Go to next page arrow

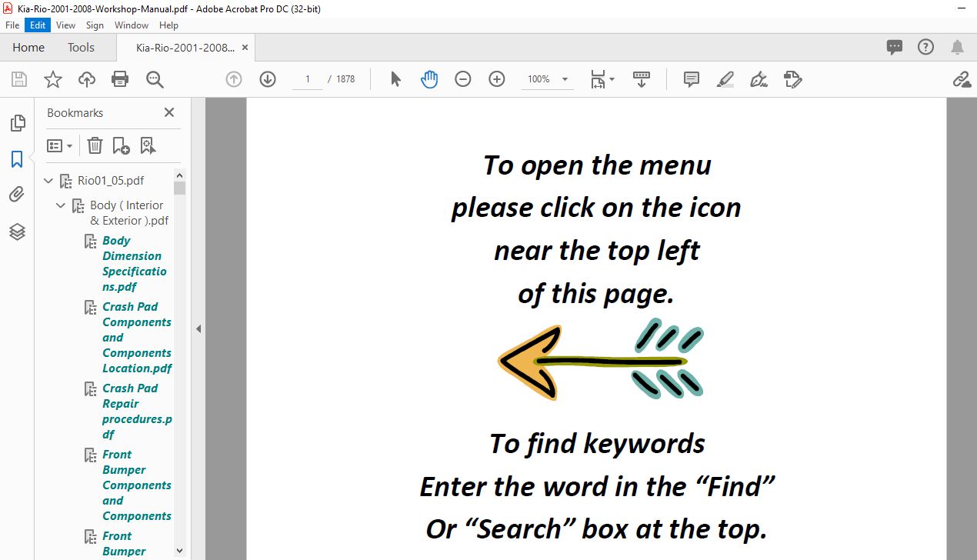click(x=268, y=79)
